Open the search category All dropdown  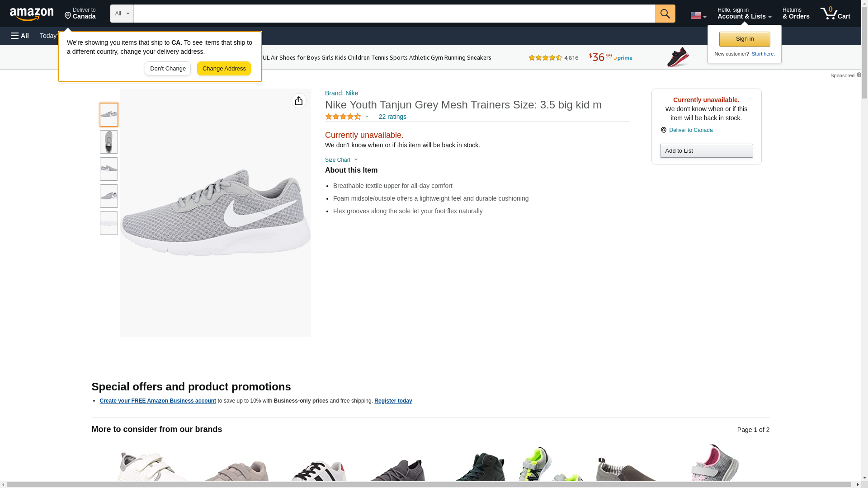click(x=122, y=14)
